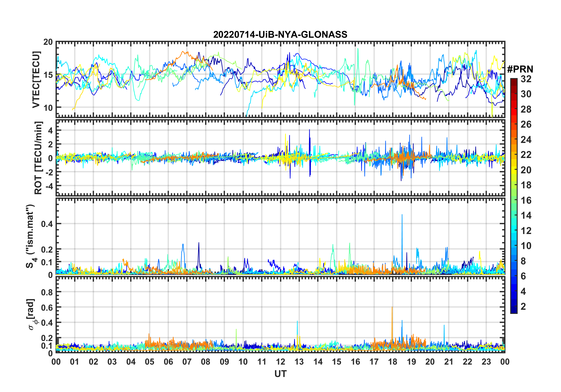Click the σφ[rad] y-axis label
This screenshot has width=561, height=392.
click(31, 314)
